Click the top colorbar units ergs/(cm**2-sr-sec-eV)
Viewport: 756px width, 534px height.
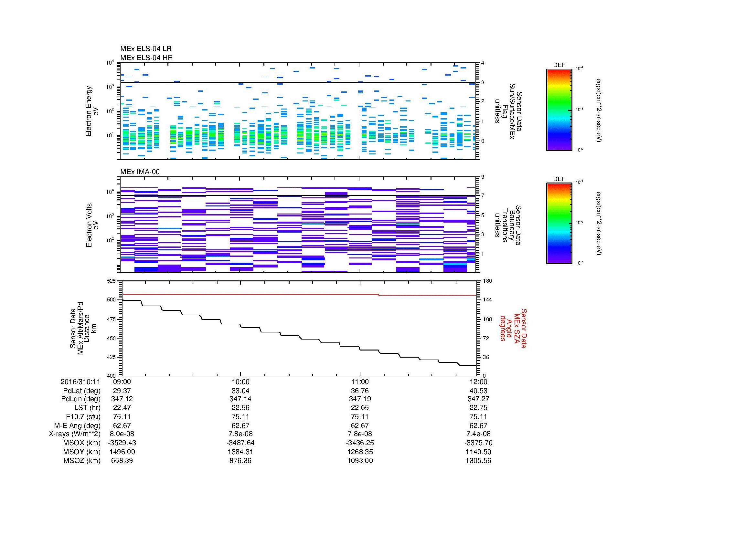(x=599, y=110)
